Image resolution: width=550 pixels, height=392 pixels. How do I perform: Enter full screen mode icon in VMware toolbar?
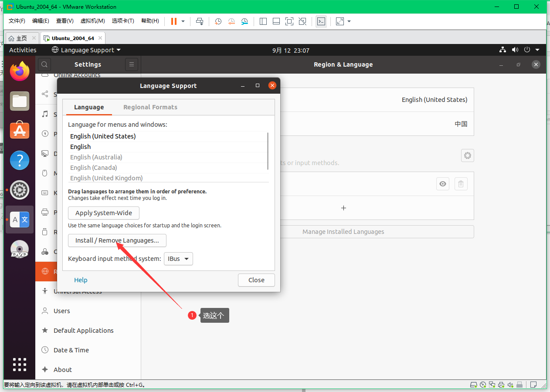pyautogui.click(x=289, y=21)
